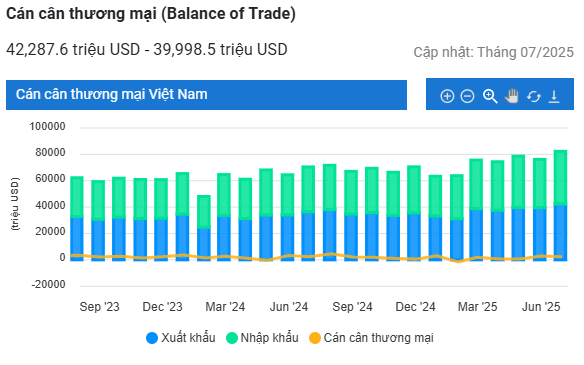Click the Dec '23 x-axis label
This screenshot has height=365, width=584.
pyautogui.click(x=162, y=307)
